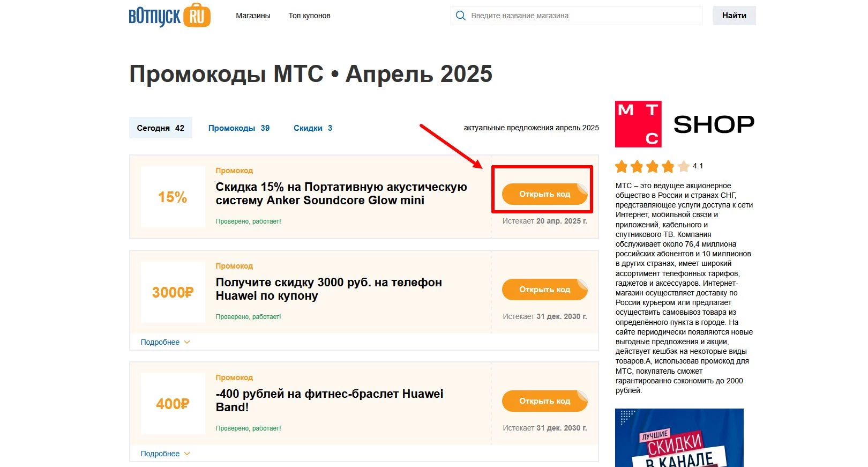Click the fifth rating star

tap(684, 167)
